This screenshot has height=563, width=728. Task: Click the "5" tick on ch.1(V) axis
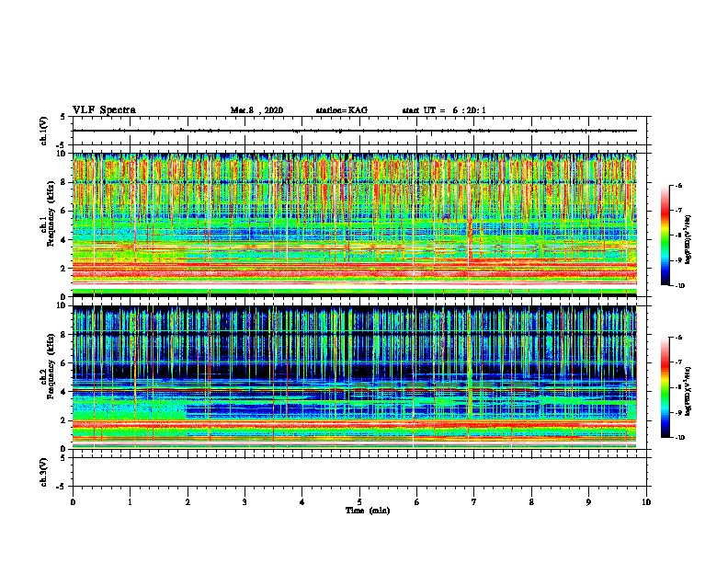coord(63,117)
